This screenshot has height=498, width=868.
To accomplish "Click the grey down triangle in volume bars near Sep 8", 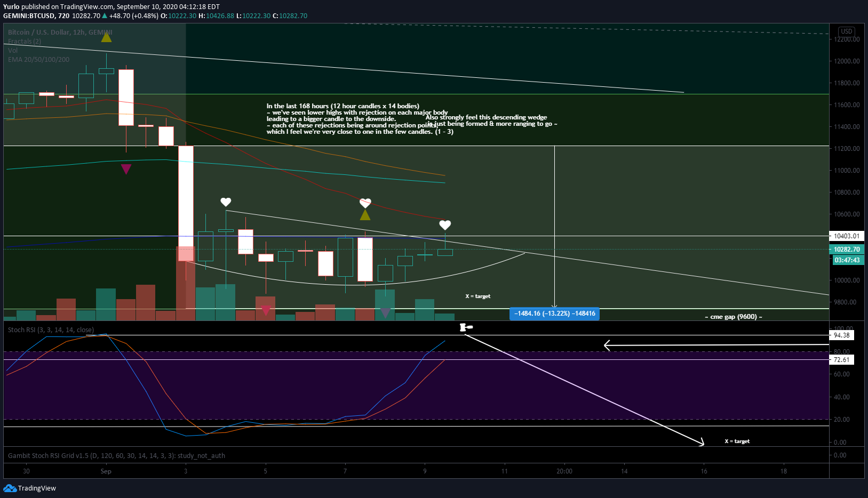I will click(385, 312).
